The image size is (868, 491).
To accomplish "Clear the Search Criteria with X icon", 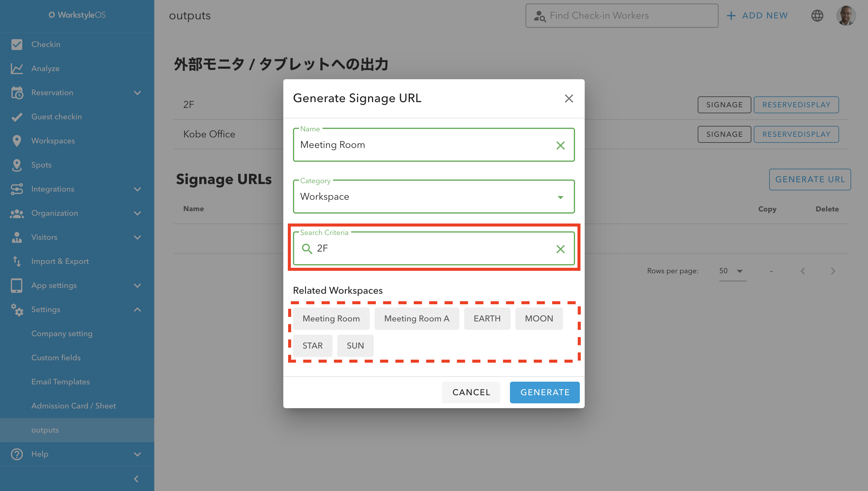I will pos(560,249).
